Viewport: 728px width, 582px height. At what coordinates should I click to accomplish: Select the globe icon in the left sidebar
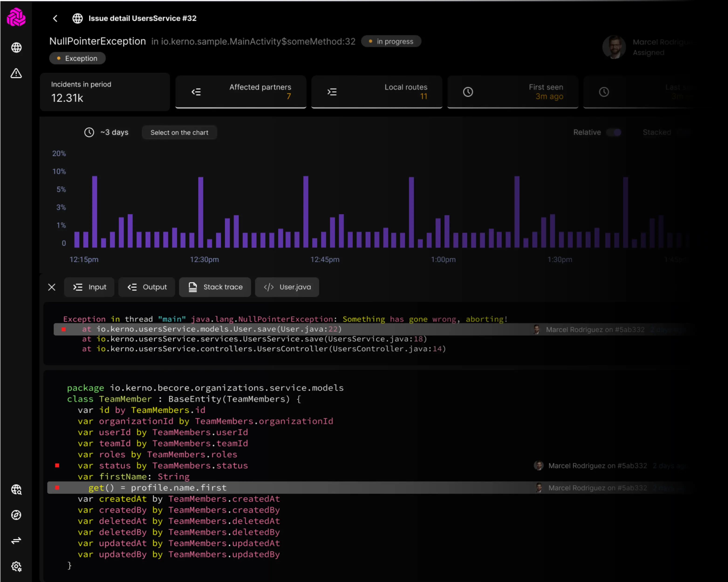16,47
